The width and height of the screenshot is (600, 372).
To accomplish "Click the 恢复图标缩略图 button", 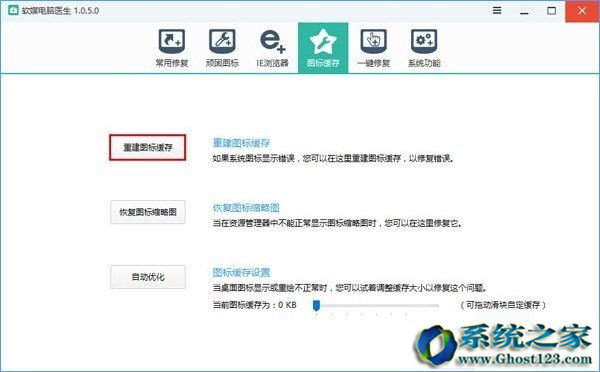I will tap(148, 212).
